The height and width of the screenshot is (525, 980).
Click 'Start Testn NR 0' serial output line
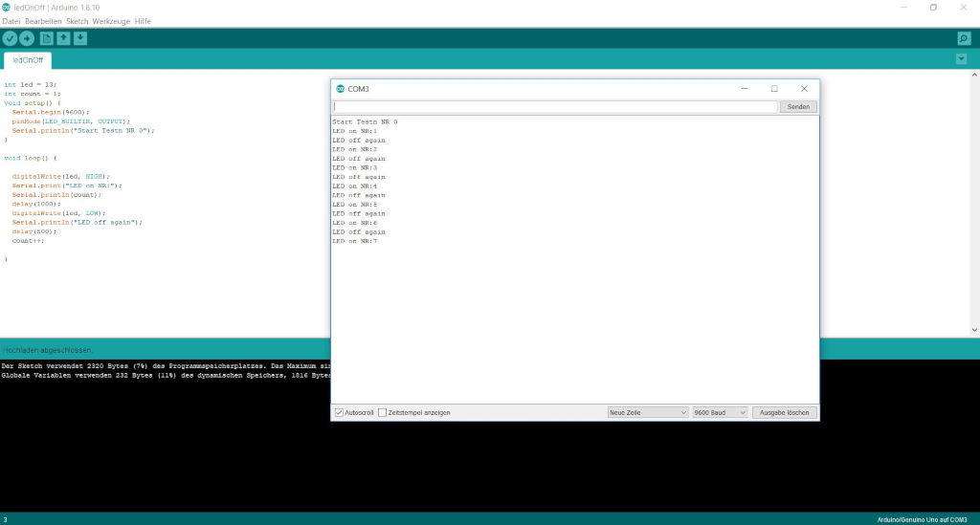click(x=365, y=122)
